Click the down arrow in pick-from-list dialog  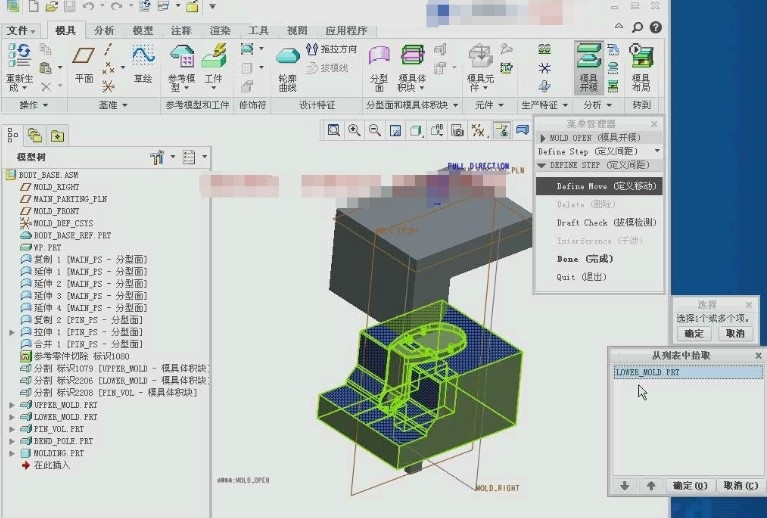click(625, 486)
